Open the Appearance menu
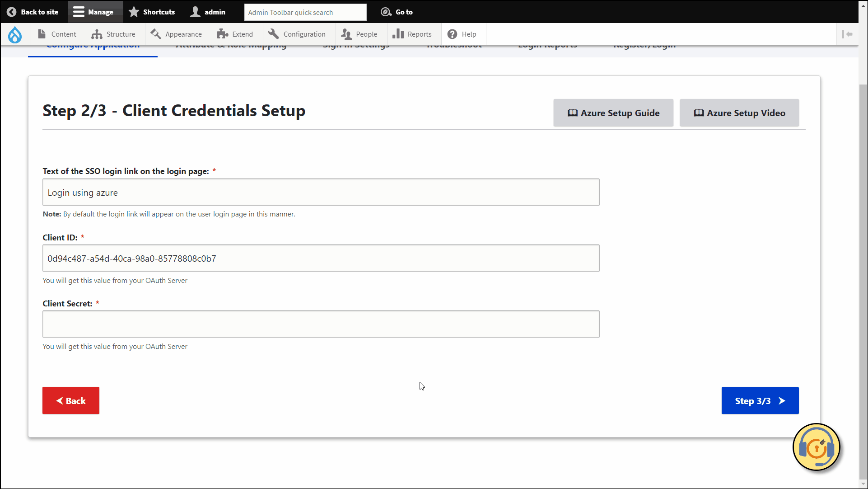 coord(177,34)
